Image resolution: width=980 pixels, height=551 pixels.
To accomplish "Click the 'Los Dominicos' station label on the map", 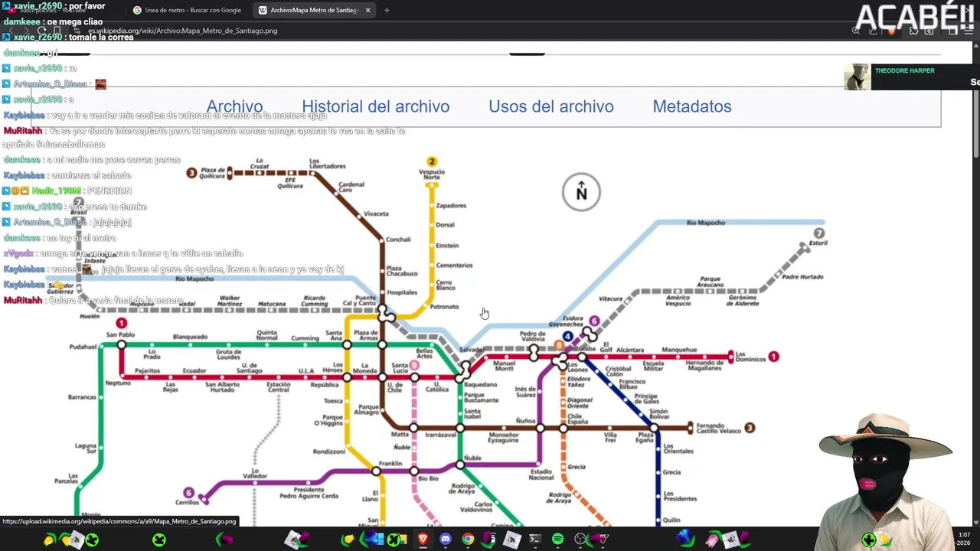I will point(750,358).
